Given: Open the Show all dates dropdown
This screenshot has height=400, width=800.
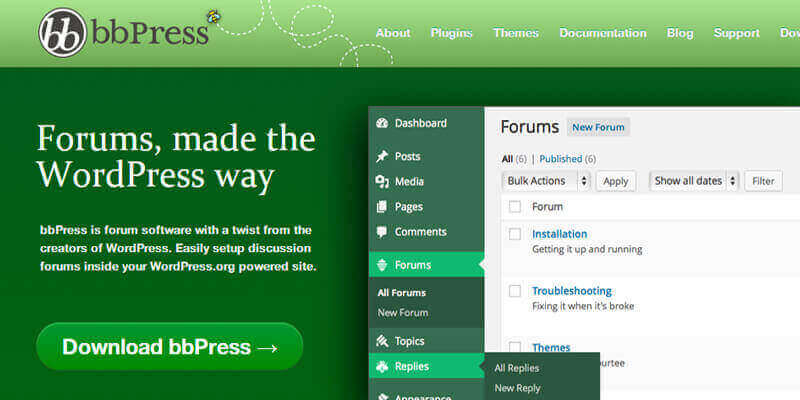Looking at the screenshot, I should (694, 181).
